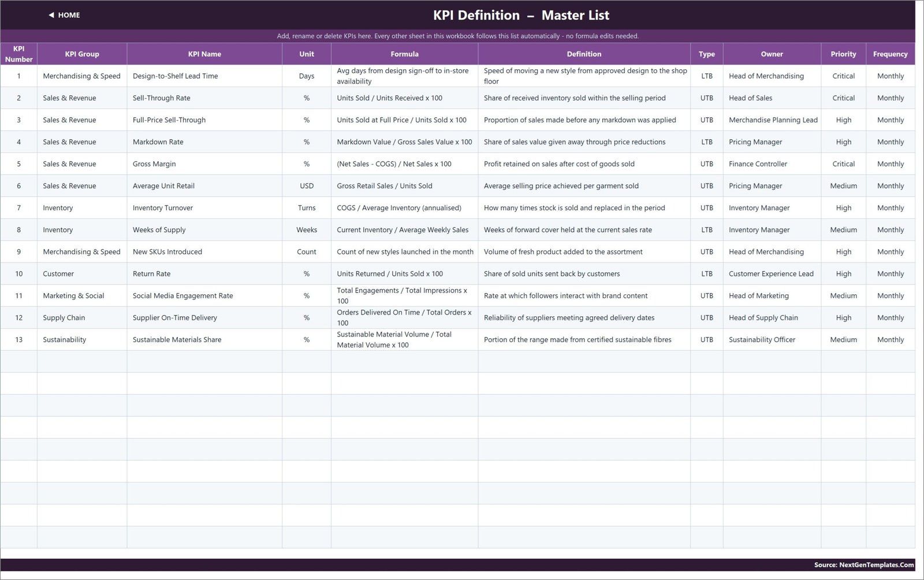The height and width of the screenshot is (580, 924).
Task: Select the USD unit cell
Action: [x=307, y=186]
